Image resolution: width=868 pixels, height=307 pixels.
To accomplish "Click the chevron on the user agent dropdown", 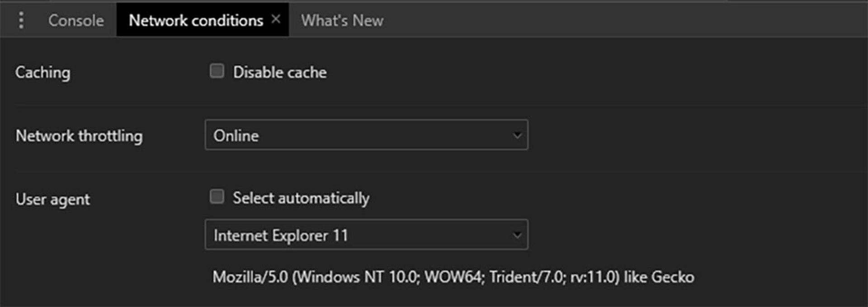I will tap(517, 235).
